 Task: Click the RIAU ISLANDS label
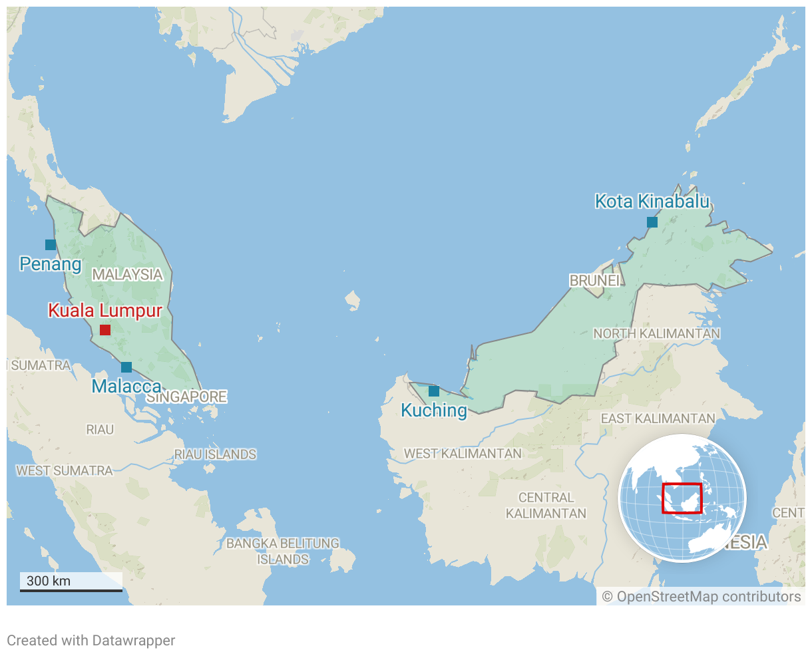[215, 454]
